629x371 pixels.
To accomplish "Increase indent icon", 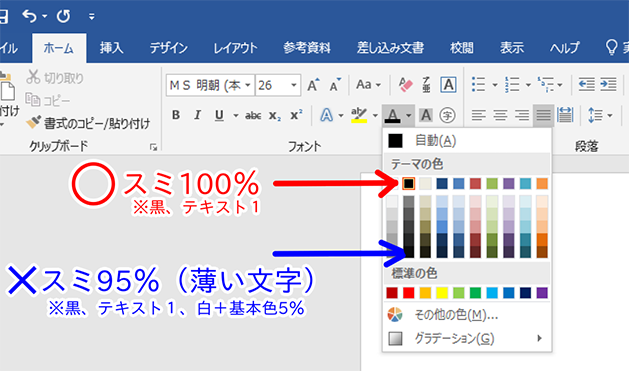I will click(608, 85).
